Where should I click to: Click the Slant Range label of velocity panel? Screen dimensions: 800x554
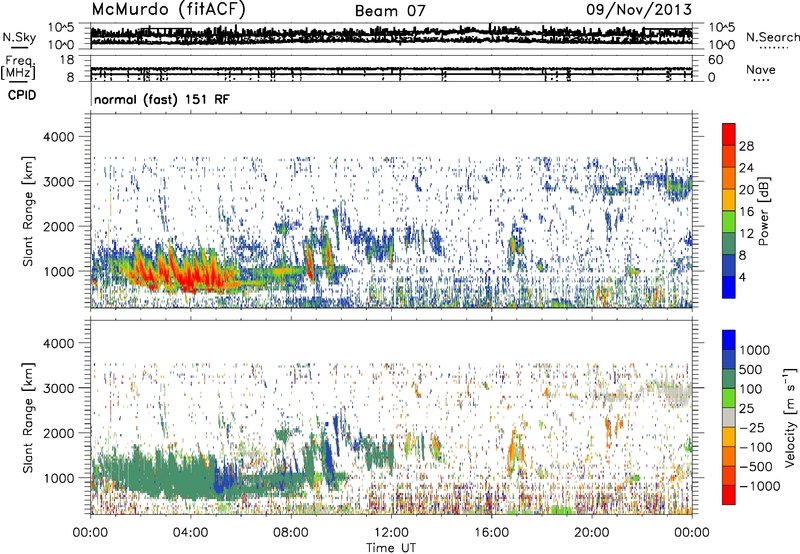[x=28, y=417]
